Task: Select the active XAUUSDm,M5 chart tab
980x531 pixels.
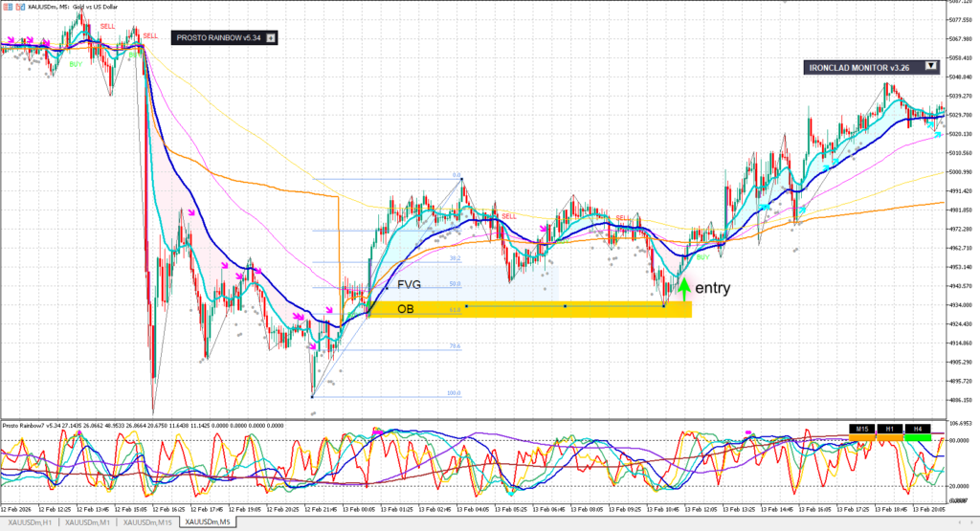Action: point(208,522)
